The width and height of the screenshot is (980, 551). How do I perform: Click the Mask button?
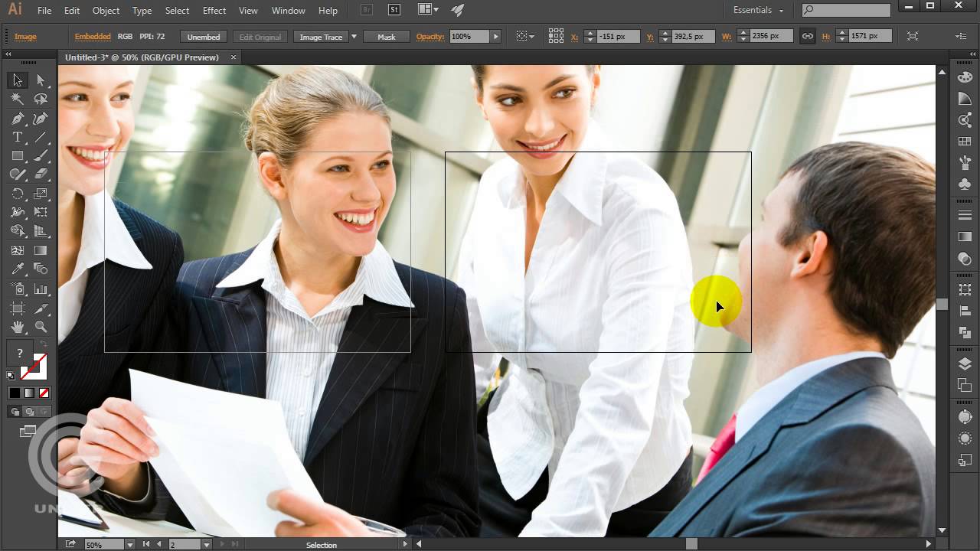[x=386, y=37]
